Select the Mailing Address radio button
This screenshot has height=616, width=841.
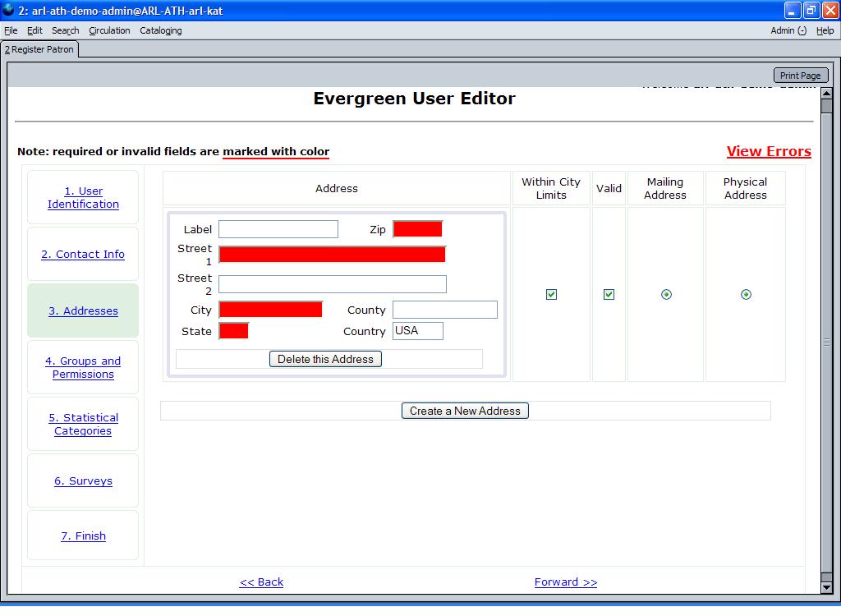(x=666, y=294)
